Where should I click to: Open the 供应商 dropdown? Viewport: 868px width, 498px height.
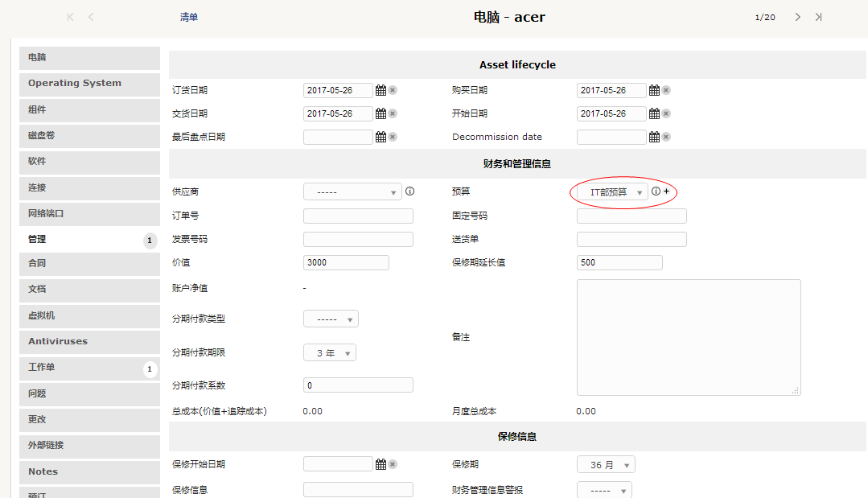tap(352, 192)
